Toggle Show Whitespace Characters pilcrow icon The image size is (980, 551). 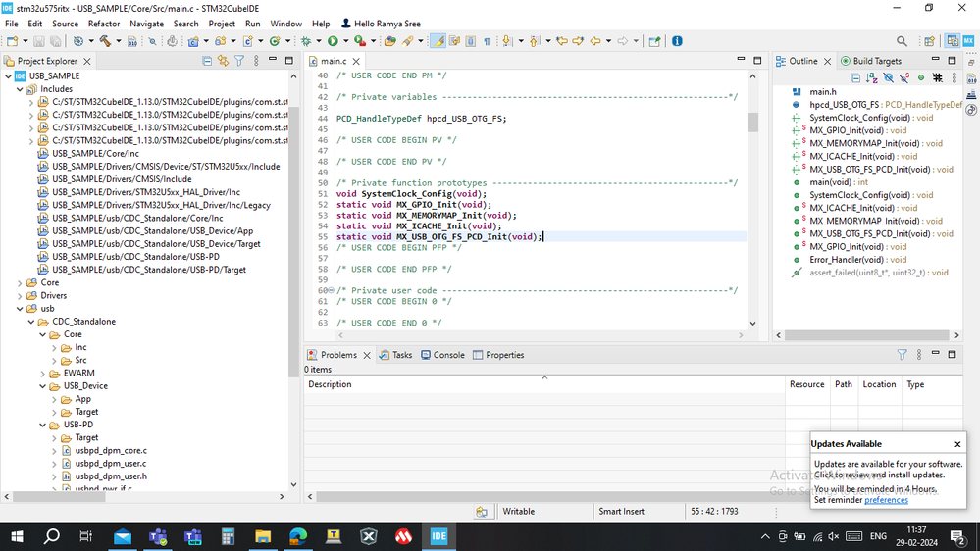[487, 41]
